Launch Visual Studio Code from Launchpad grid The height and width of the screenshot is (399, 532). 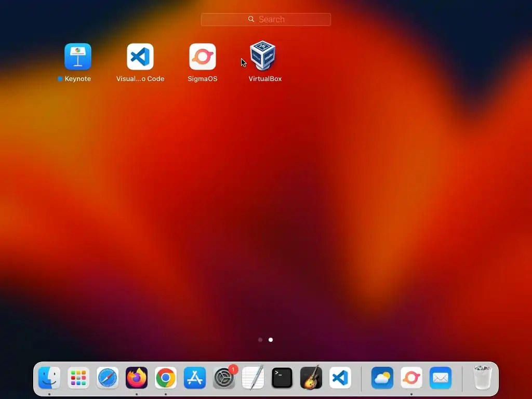pyautogui.click(x=140, y=56)
